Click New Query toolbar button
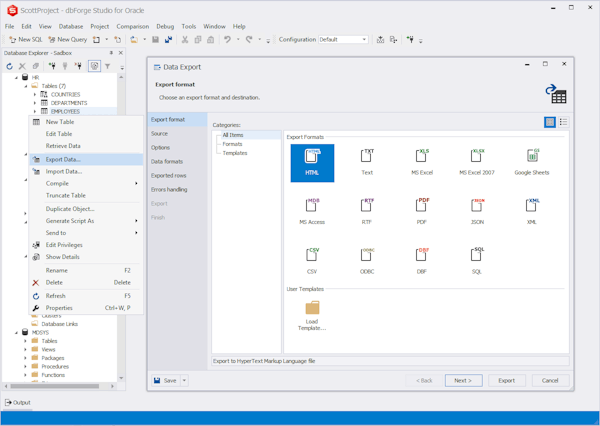This screenshot has width=600, height=426. point(67,39)
